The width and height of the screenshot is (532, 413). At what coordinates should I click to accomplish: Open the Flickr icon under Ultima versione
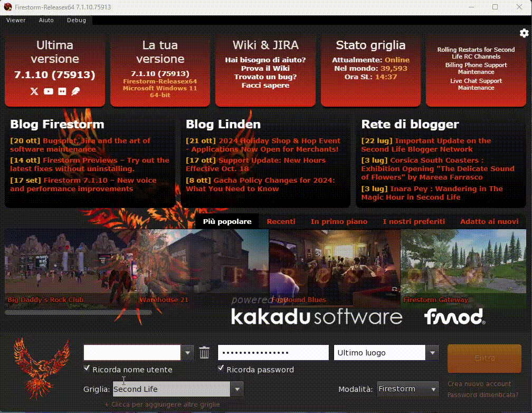point(62,91)
